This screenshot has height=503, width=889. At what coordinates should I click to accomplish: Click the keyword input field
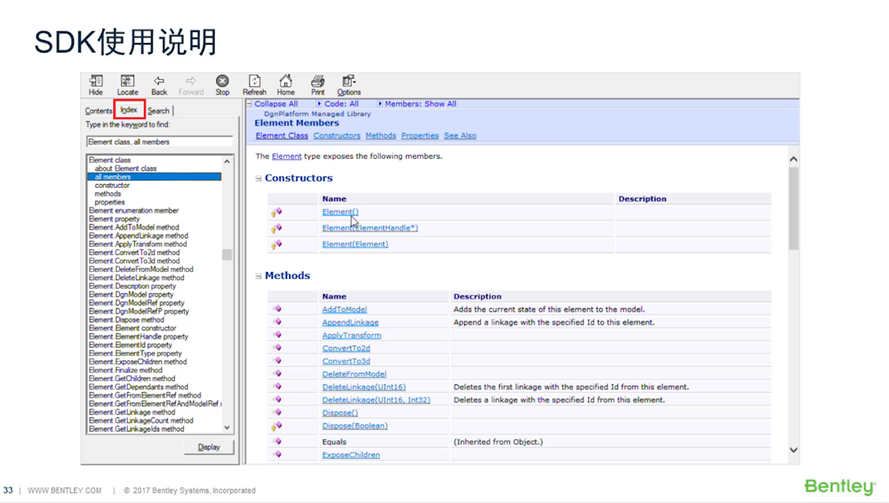coord(159,142)
